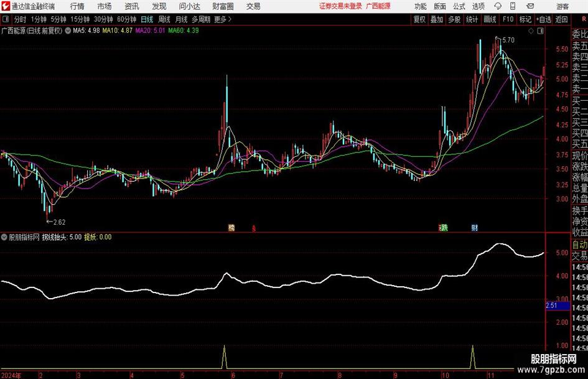Open the 问小达 menu
This screenshot has width=588, height=379.
pos(189,6)
